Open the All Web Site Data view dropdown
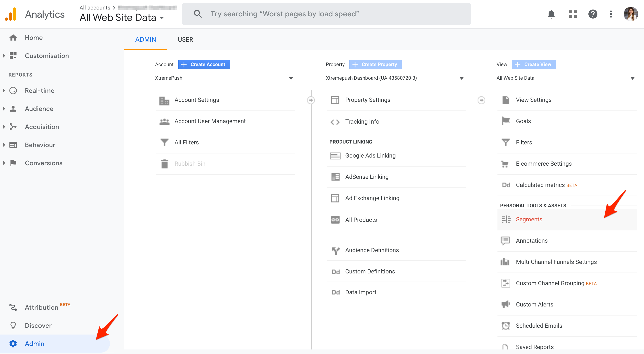The height and width of the screenshot is (354, 644). click(566, 78)
